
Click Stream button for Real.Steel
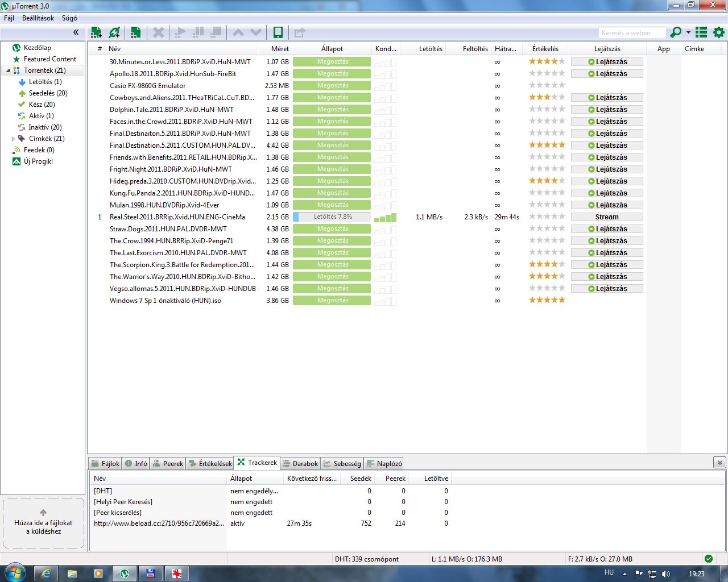(607, 217)
